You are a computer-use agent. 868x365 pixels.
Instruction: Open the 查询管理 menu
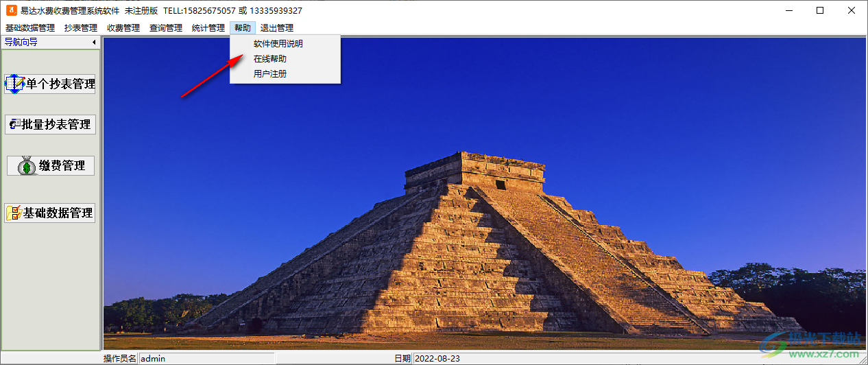166,28
